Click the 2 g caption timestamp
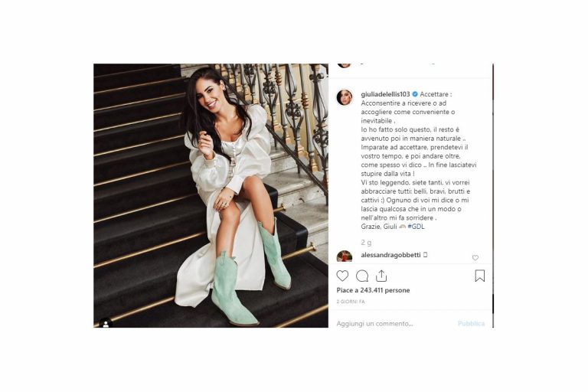This screenshot has height=392, width=588. pyautogui.click(x=366, y=243)
